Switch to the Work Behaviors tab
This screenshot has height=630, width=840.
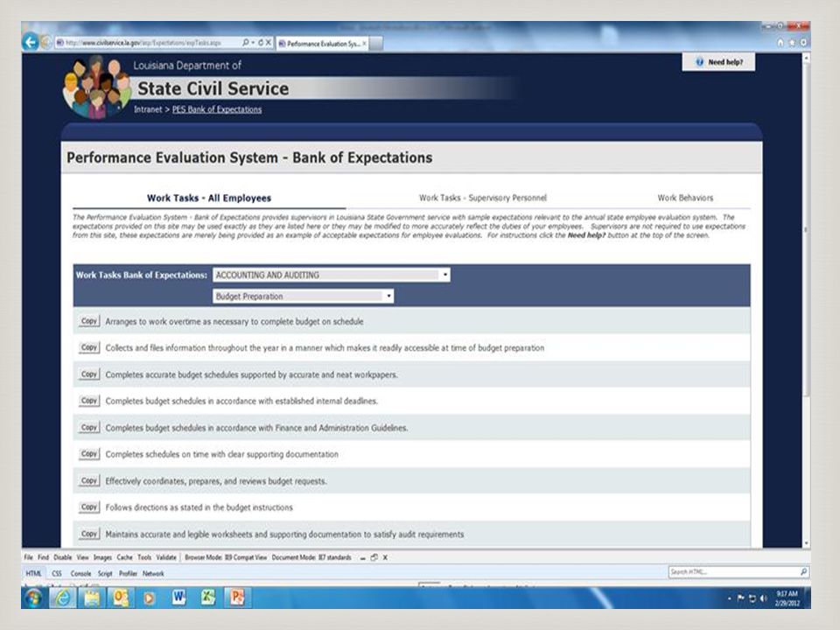click(685, 198)
